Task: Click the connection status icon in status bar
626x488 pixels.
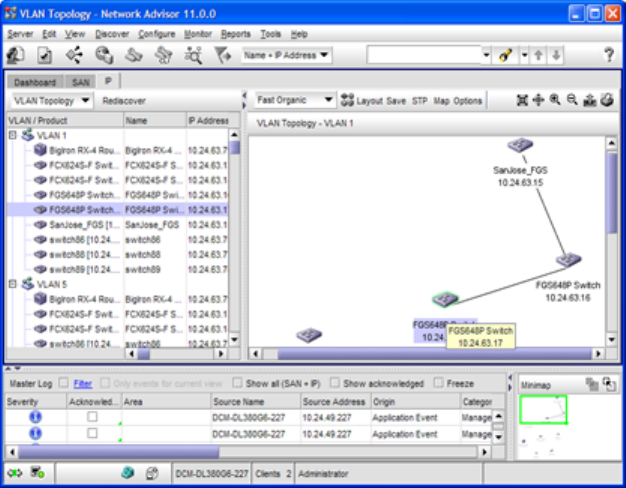Action: tap(15, 473)
